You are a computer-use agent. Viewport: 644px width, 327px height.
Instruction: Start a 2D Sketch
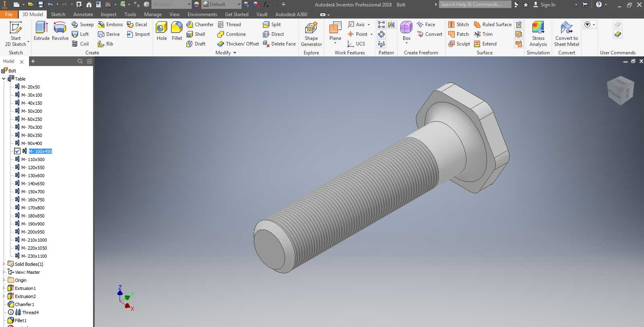pos(16,34)
